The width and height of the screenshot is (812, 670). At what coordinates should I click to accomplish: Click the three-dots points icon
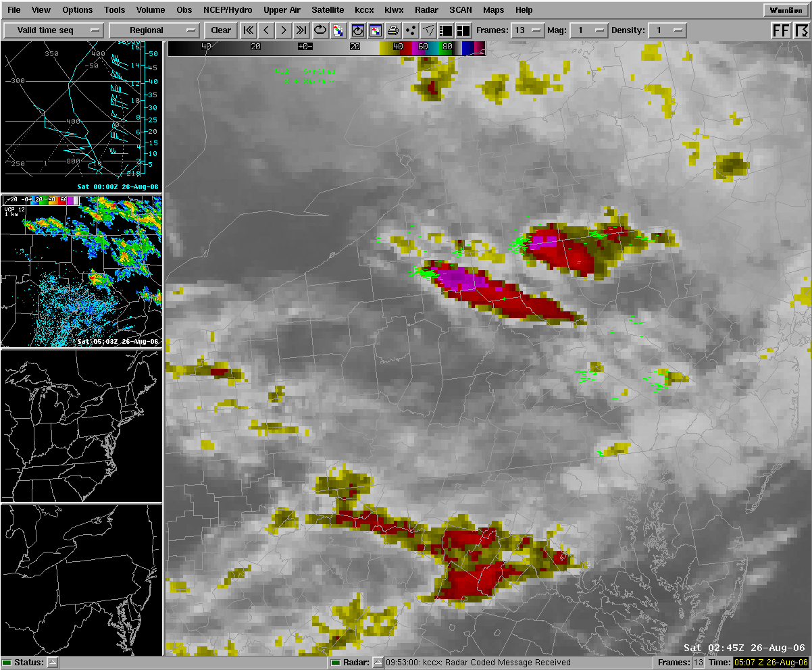[x=411, y=30]
